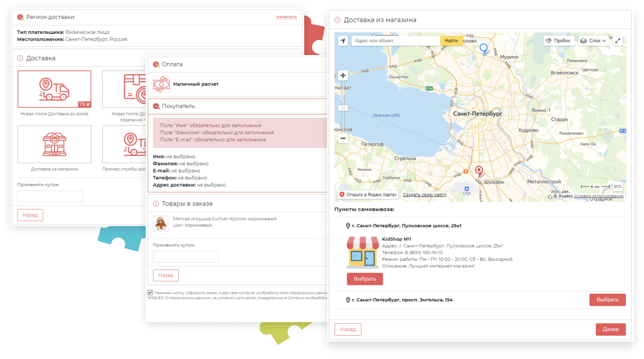Expand map to fullscreen
Viewport: 644px width, 359px height.
pos(617,41)
